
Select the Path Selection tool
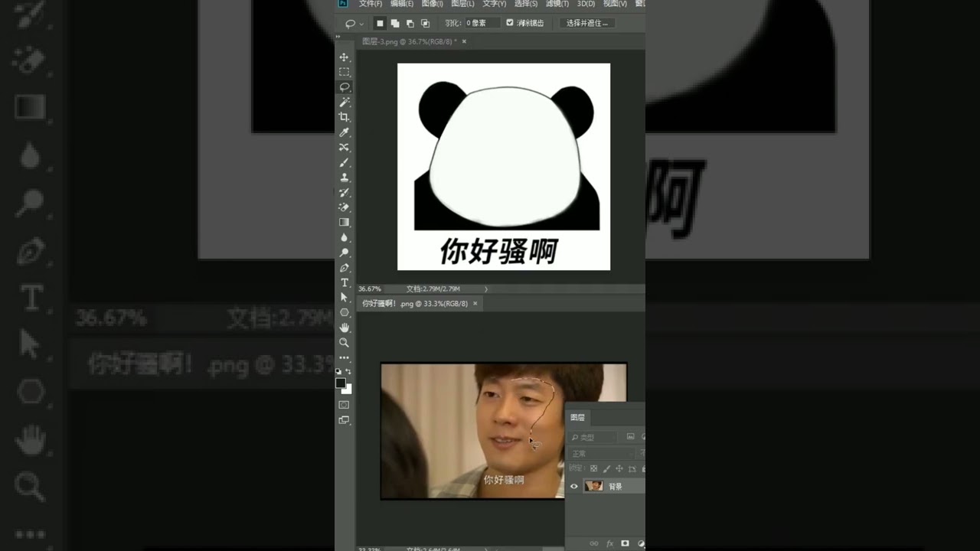tap(345, 297)
